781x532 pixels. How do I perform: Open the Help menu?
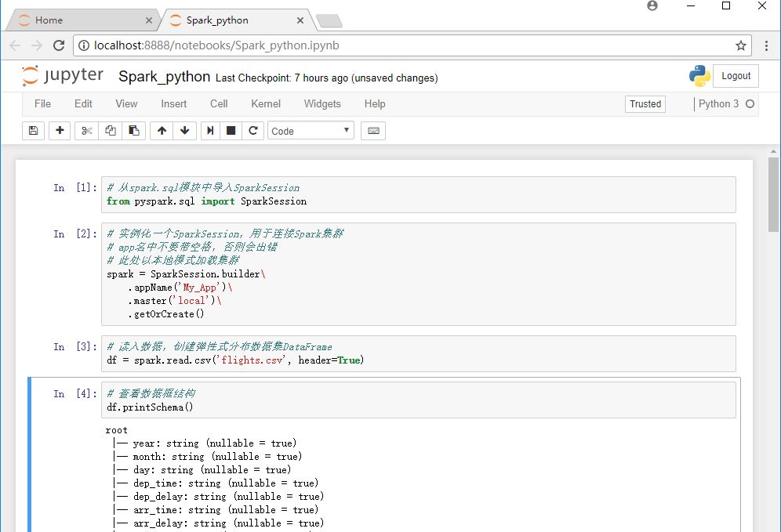[x=375, y=103]
